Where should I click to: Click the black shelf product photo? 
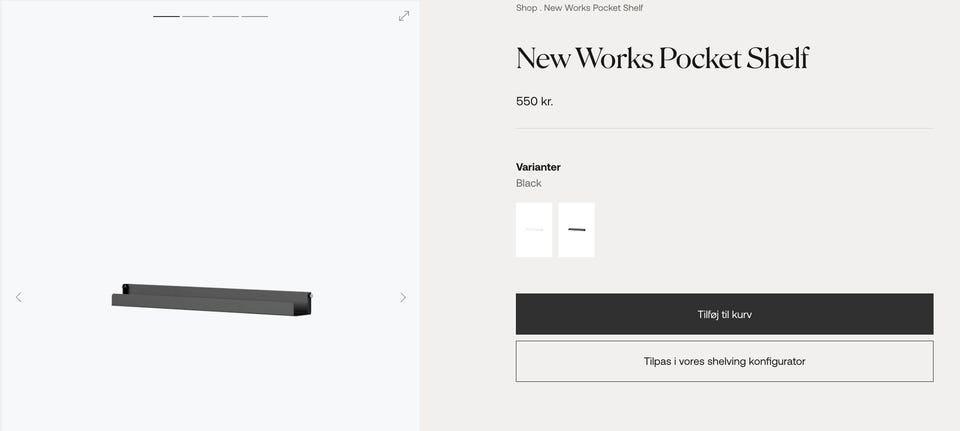pyautogui.click(x=212, y=300)
